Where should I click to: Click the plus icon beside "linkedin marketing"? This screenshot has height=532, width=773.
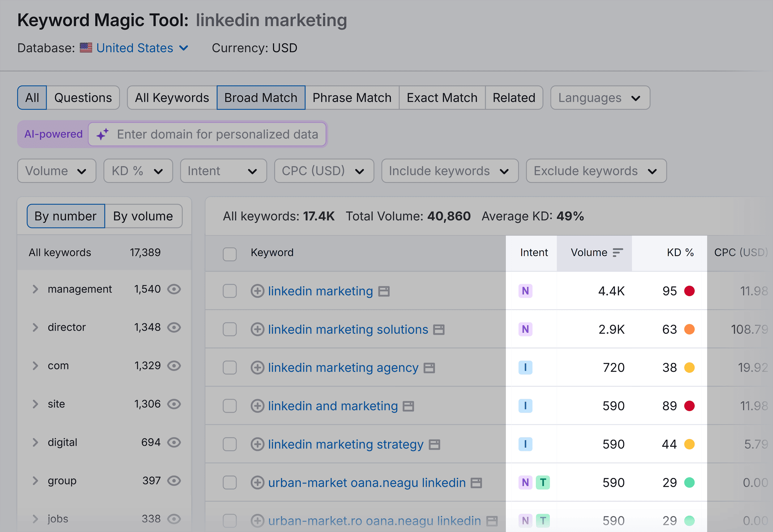(x=257, y=291)
